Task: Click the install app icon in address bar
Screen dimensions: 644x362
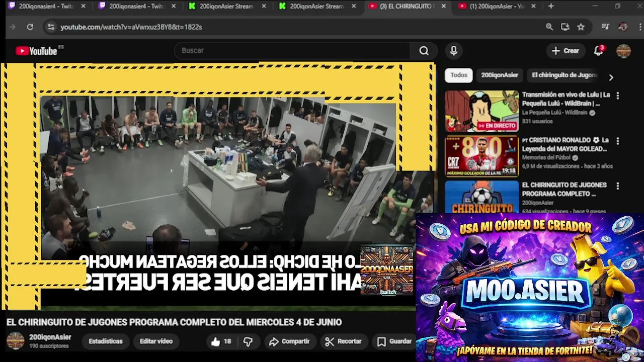Action: click(565, 27)
